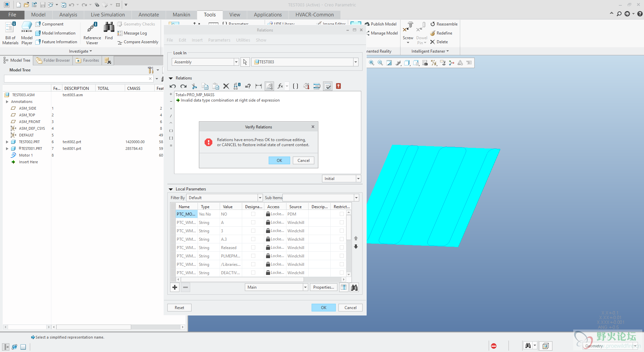Screen dimensions: 644x352
Task: Open Bill of Materials tool
Action: coord(10,33)
